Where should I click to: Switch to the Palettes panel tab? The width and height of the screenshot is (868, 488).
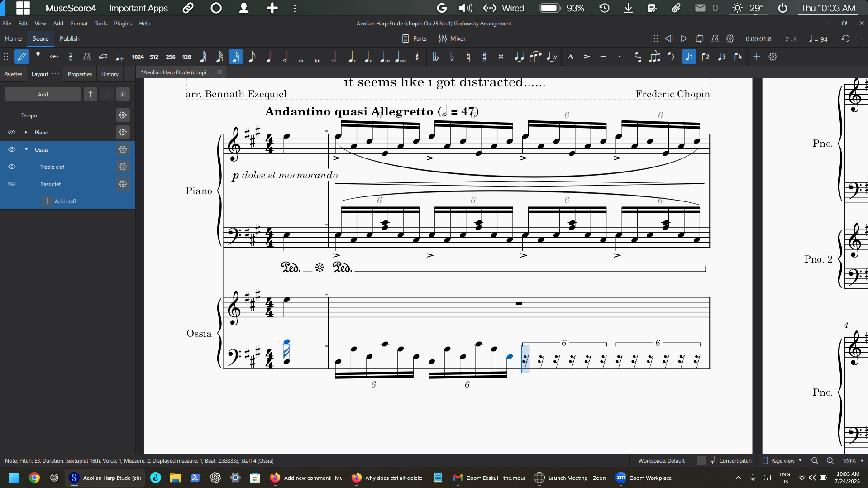coord(13,74)
